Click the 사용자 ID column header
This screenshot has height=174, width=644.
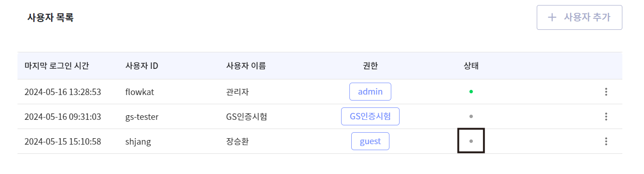[x=142, y=66]
